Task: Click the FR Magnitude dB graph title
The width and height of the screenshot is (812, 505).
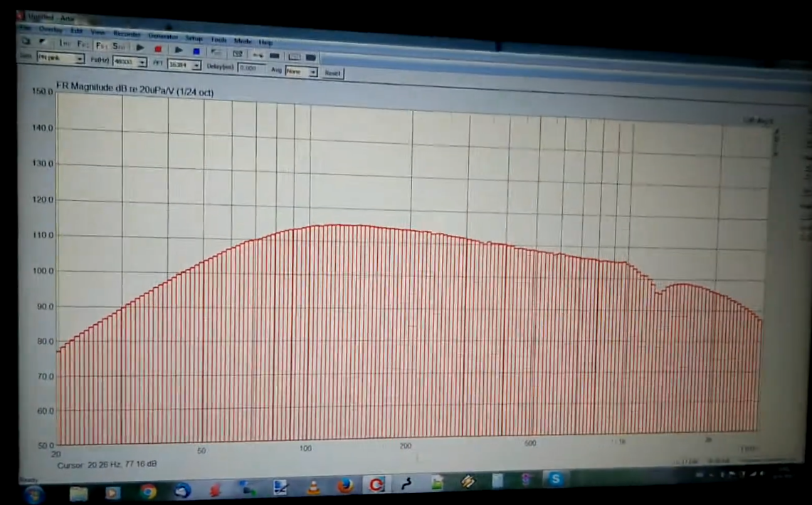Action: tap(135, 89)
